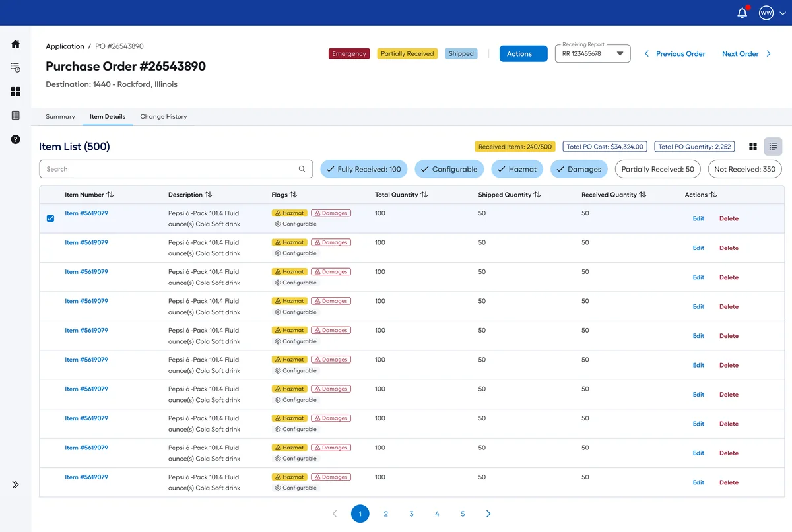Sort by Description column

(209, 195)
